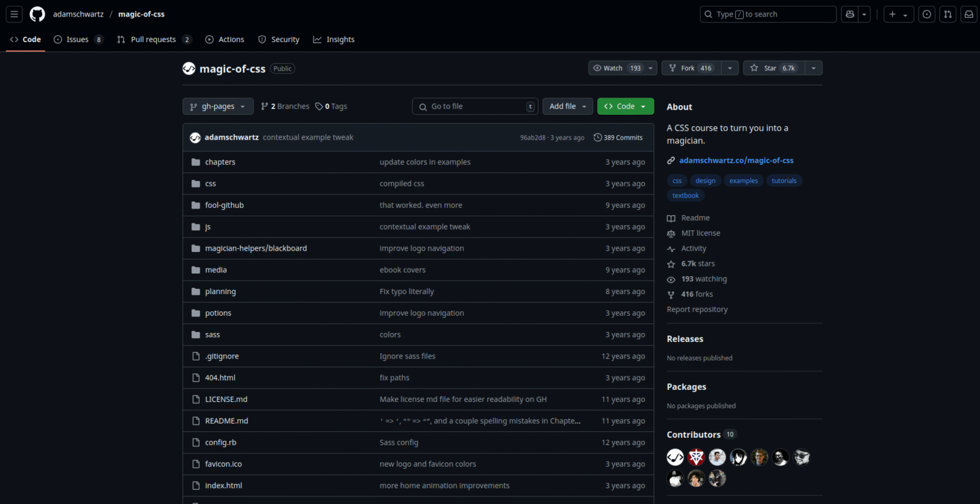The image size is (980, 504).
Task: Visit the adamschwartz.co/magic-of-css link
Action: [736, 160]
